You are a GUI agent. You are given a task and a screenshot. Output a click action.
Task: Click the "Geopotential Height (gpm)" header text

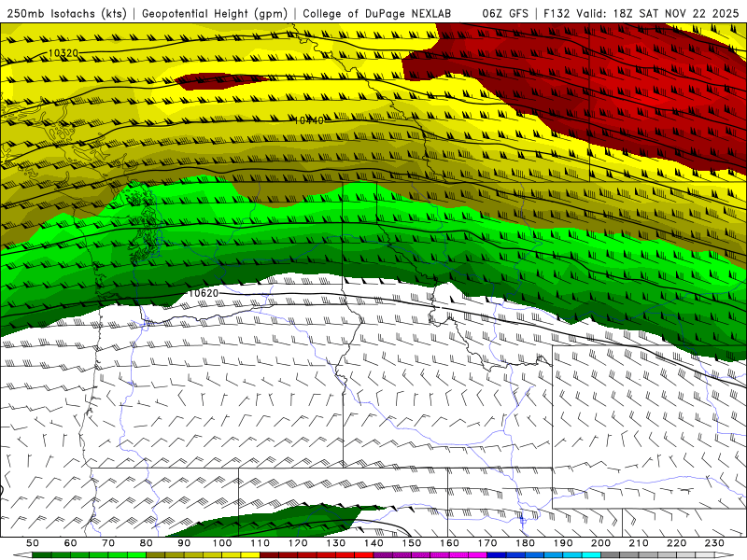tap(215, 14)
